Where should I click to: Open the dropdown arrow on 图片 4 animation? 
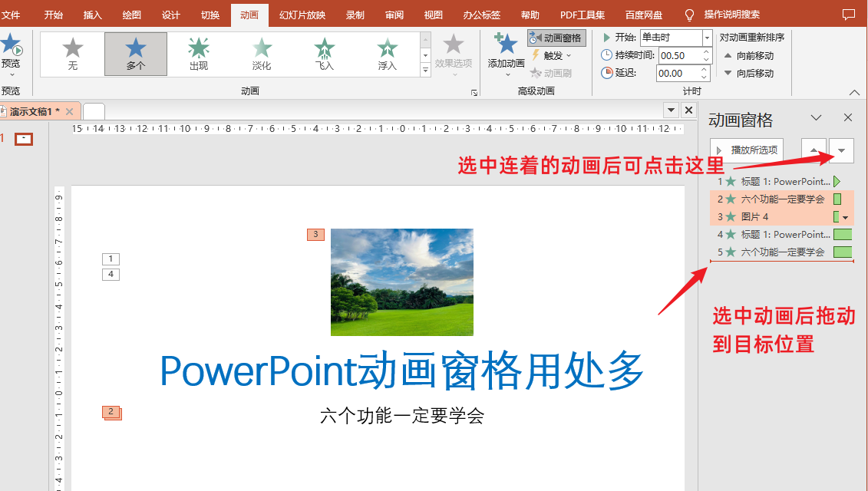point(845,217)
